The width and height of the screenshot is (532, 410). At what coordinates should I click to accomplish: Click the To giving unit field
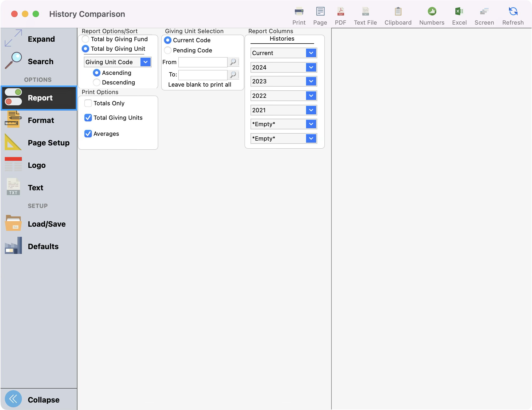tap(203, 75)
